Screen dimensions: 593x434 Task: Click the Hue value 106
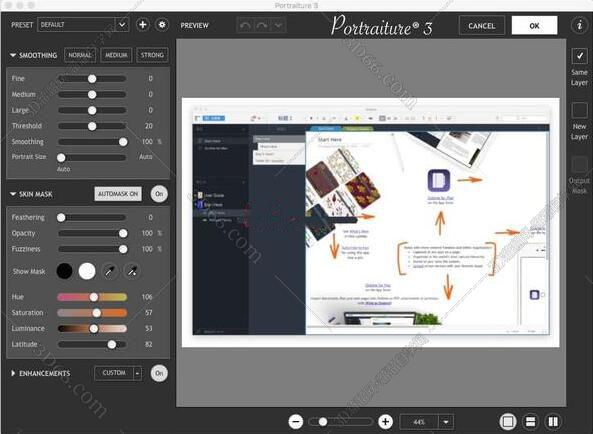click(147, 297)
